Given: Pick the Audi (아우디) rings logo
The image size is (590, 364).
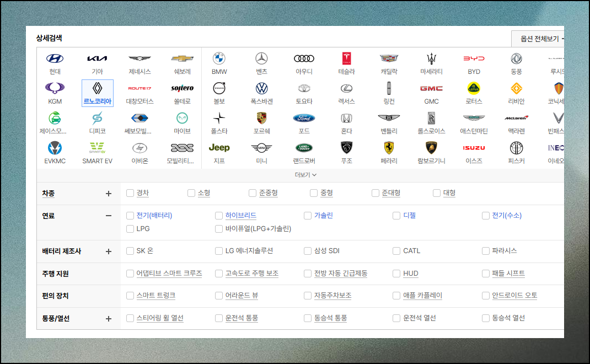Looking at the screenshot, I should point(304,58).
